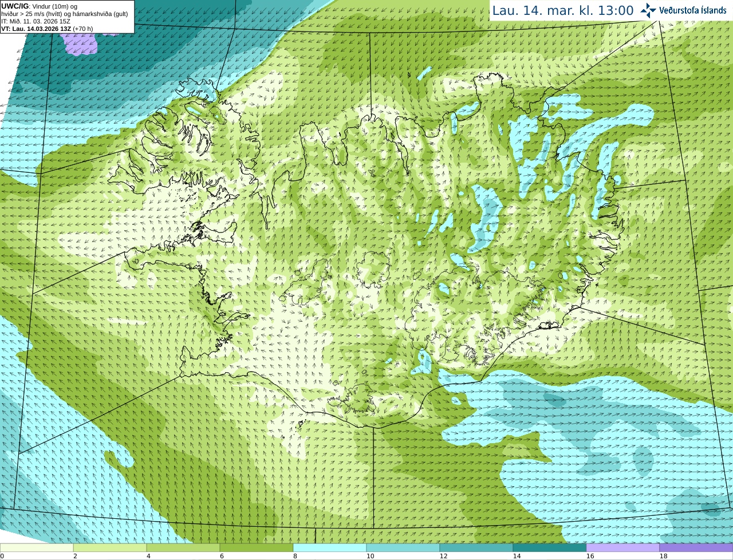Pick the 2–4 m/s light yellow-green swatch

click(110, 548)
